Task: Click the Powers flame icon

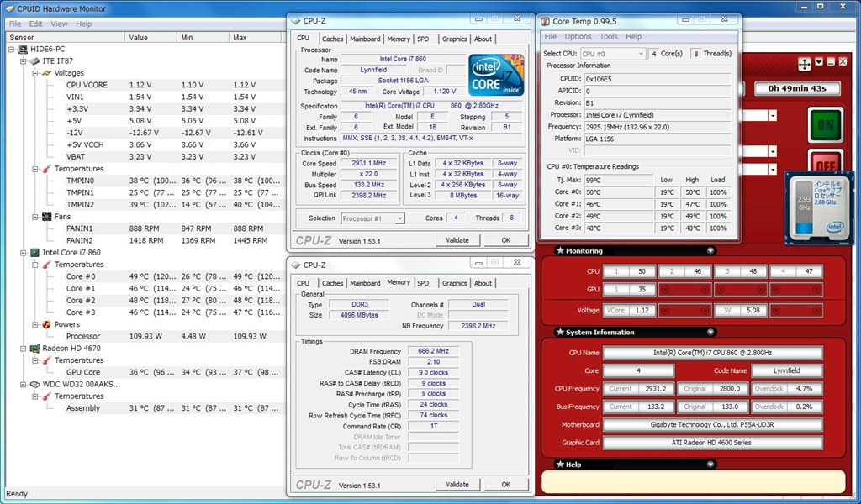Action: point(47,324)
